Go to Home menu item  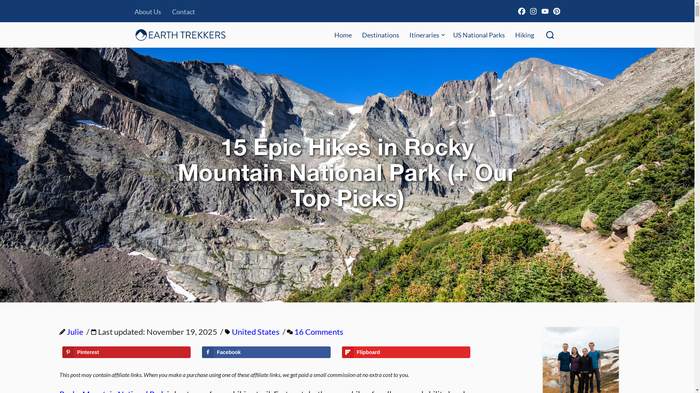click(343, 35)
